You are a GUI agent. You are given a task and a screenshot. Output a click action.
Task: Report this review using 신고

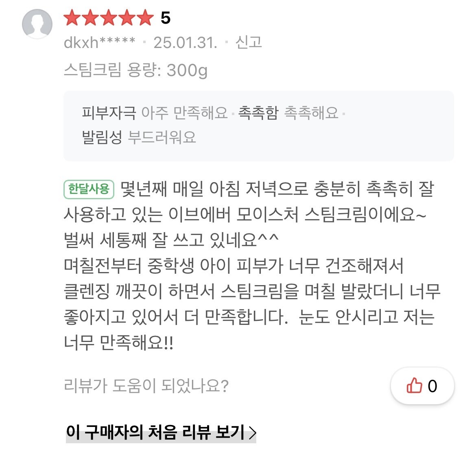(249, 42)
